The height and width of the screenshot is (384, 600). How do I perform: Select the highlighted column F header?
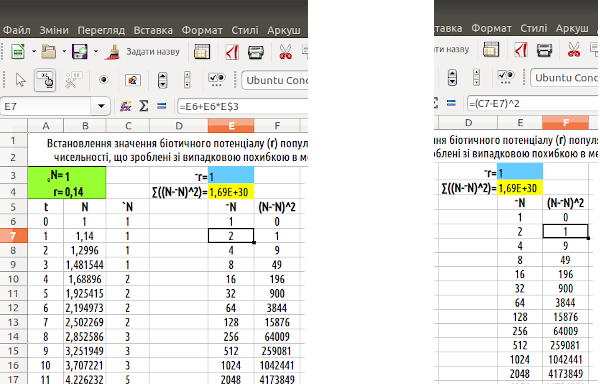(565, 122)
